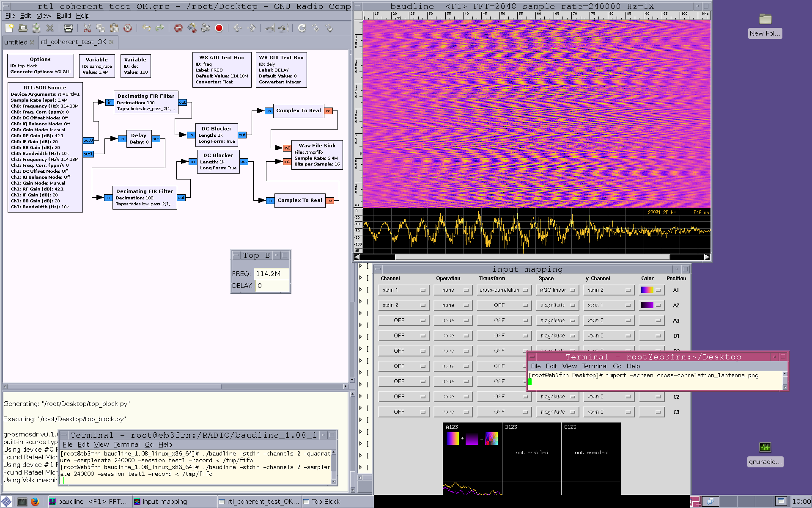
Task: Click the Top Block taskbar button
Action: [x=326, y=502]
